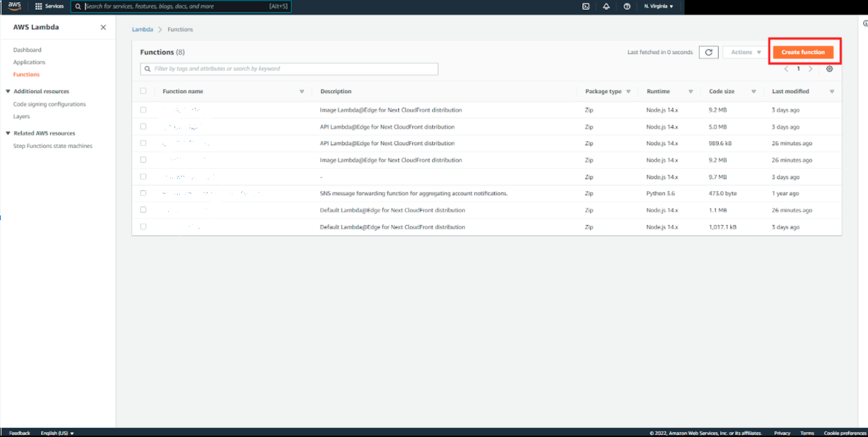
Task: Tick the checkbox for the Python 3.6 function
Action: pos(143,193)
